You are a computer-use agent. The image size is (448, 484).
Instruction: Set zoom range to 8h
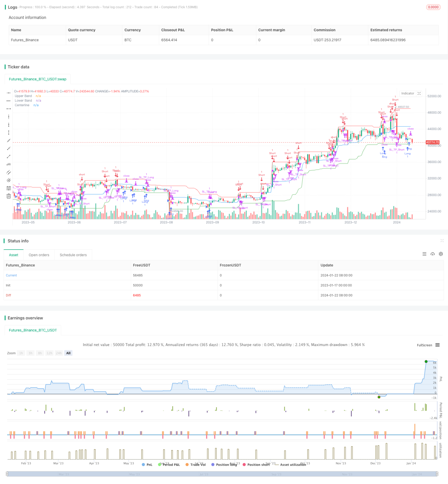(x=40, y=353)
